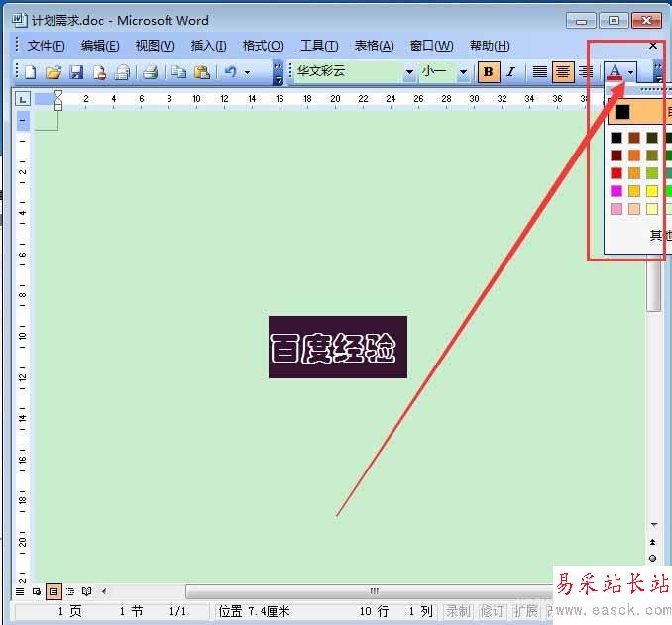The width and height of the screenshot is (672, 625).
Task: Select the 百度经验 text in document
Action: tap(333, 348)
